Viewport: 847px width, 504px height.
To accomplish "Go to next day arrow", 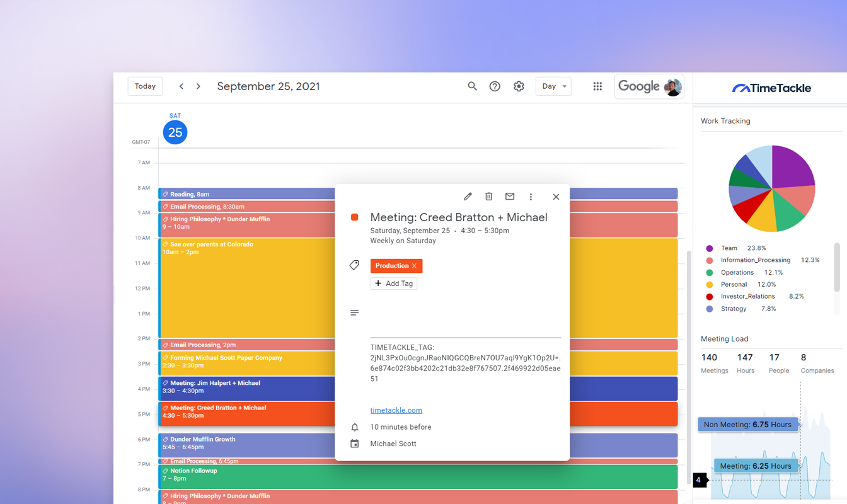I will coord(199,86).
